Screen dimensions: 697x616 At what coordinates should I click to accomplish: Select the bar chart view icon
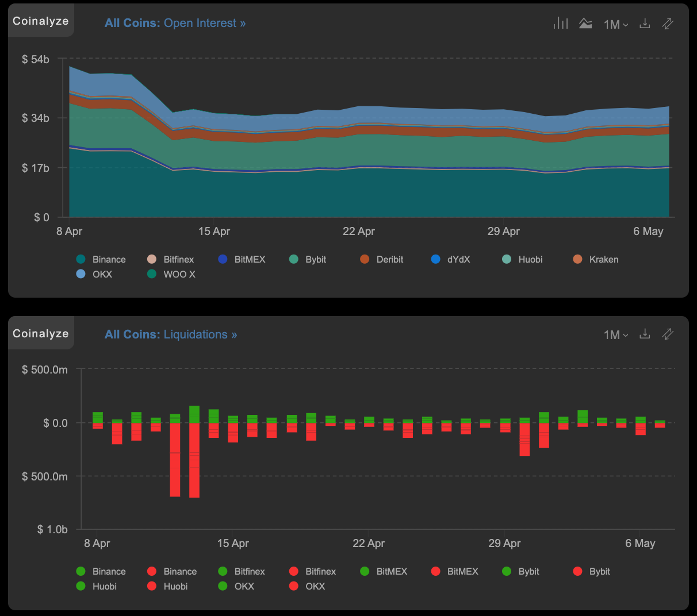560,22
